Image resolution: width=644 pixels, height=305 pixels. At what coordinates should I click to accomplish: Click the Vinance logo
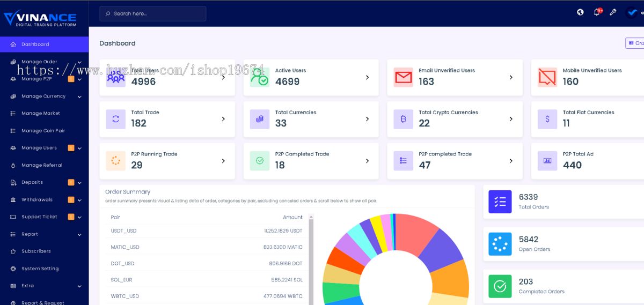click(40, 18)
